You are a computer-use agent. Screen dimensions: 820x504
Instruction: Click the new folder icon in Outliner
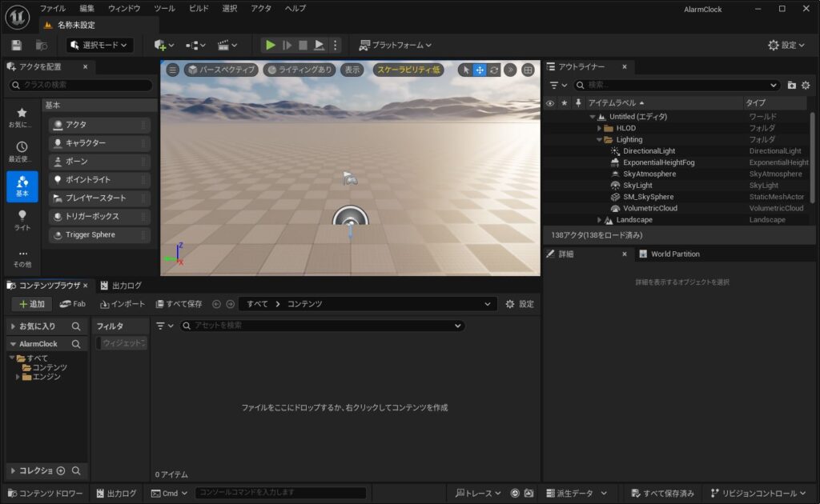(x=792, y=85)
